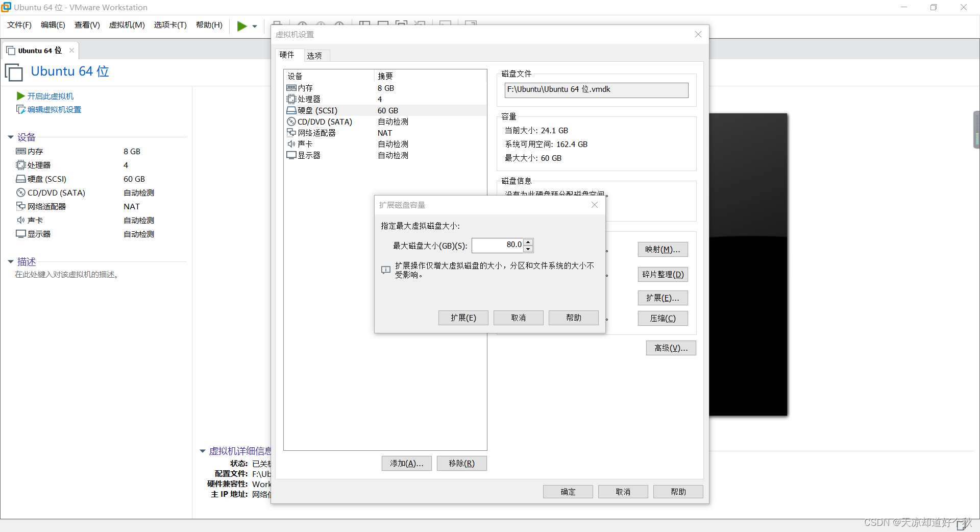Close the Ubuntu 64 位 tab with its X
The height and width of the screenshot is (532, 980).
71,50
